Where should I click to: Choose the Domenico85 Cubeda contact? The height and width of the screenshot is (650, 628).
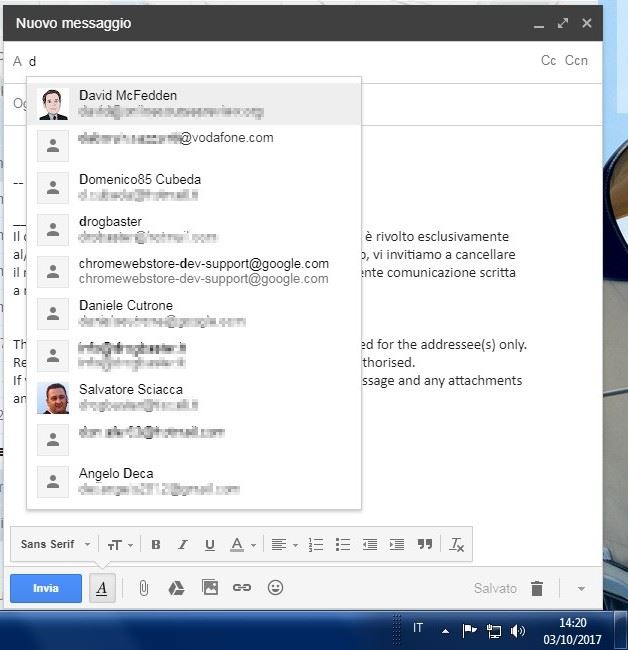coord(194,187)
